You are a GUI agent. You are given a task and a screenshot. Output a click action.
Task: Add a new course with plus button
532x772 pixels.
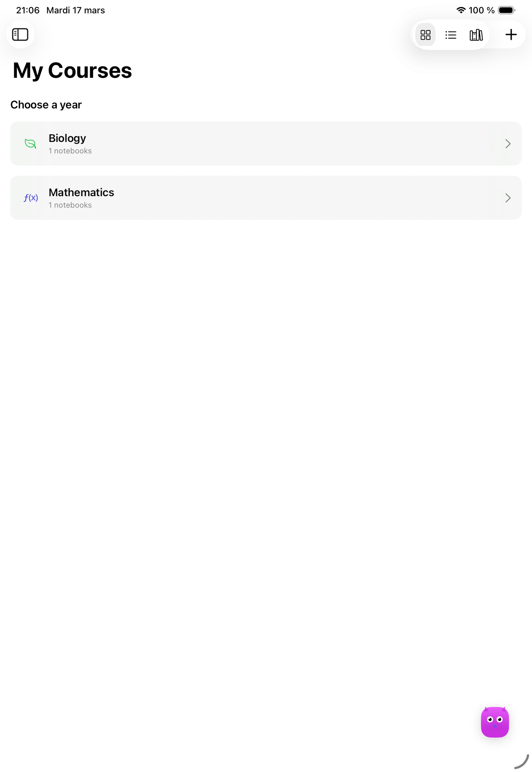[x=511, y=35]
